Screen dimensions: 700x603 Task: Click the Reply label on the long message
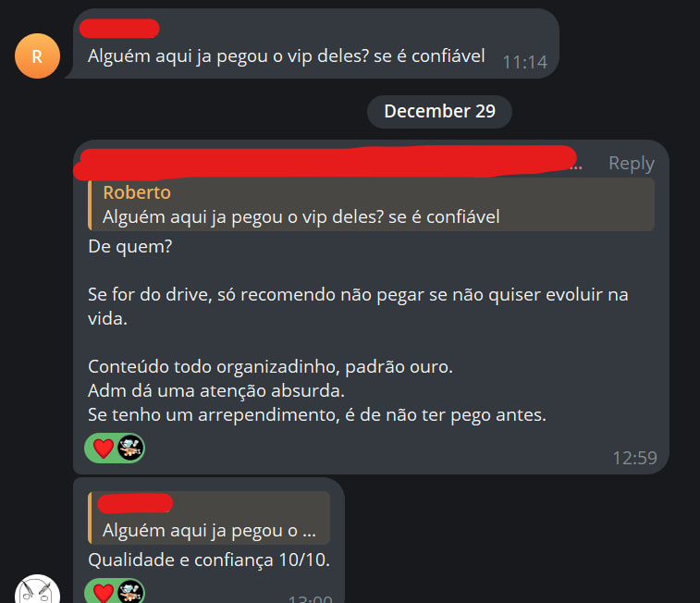[x=632, y=163]
